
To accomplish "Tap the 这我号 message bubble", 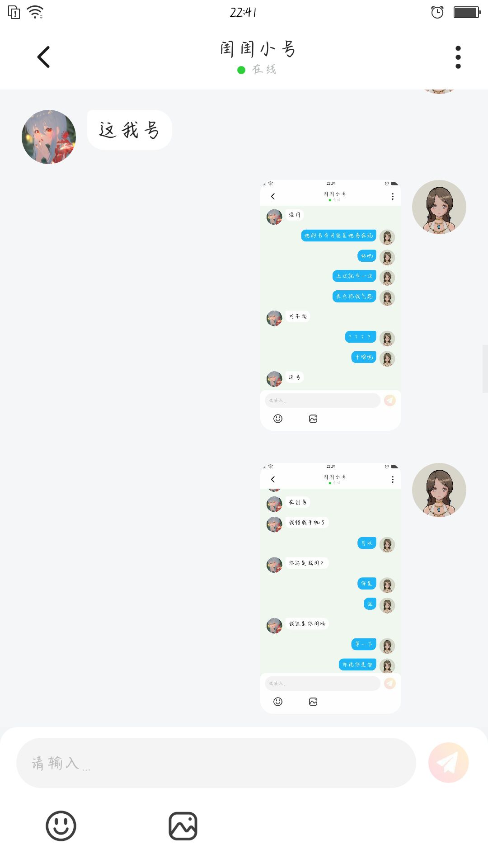I will tap(129, 130).
